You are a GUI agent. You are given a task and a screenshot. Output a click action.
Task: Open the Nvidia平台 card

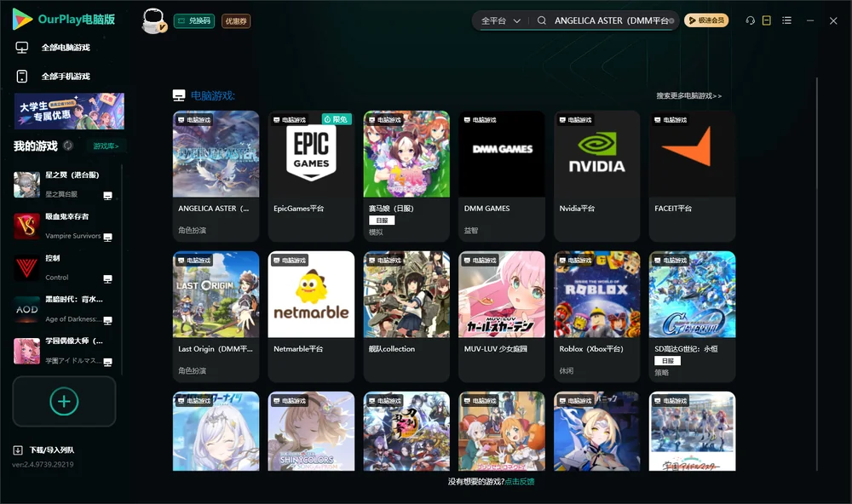click(x=597, y=176)
